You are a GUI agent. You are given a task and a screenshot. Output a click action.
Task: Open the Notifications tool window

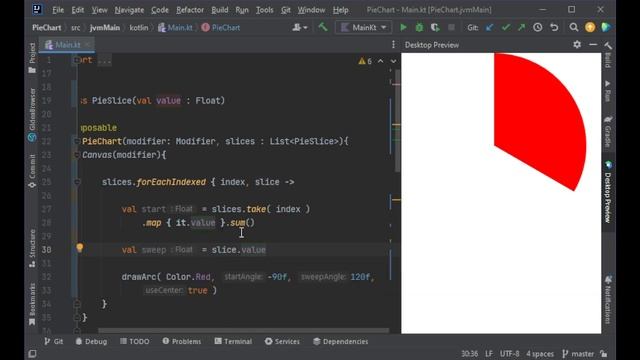pos(608,300)
